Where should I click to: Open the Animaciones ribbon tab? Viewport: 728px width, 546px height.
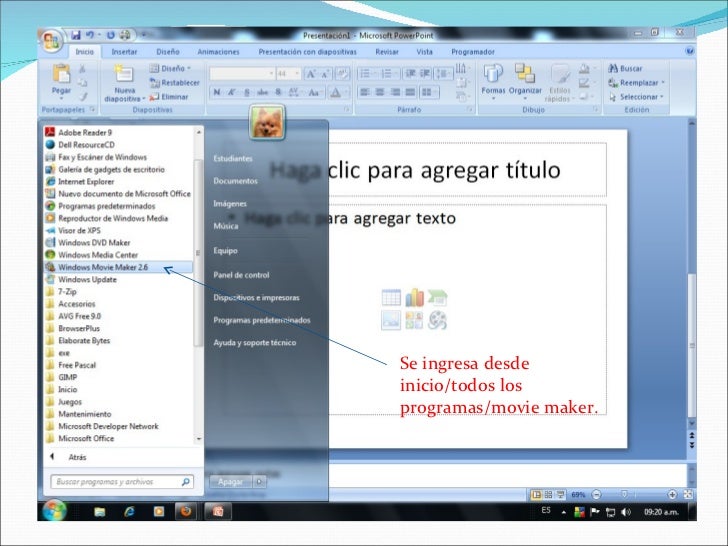click(218, 52)
